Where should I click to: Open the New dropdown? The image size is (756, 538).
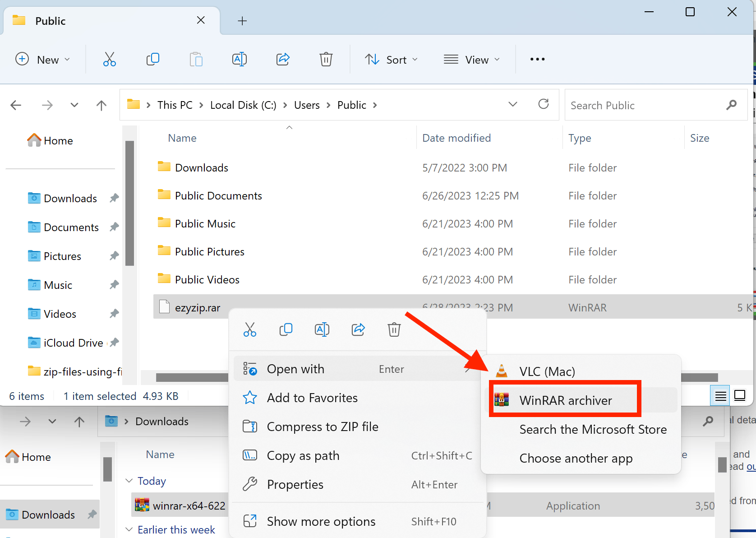[x=43, y=59]
